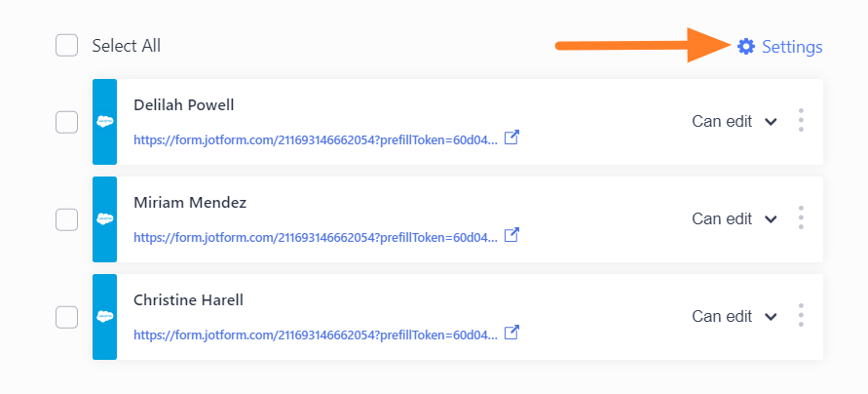Tick the checkbox for Miriam Mendez

click(x=66, y=219)
